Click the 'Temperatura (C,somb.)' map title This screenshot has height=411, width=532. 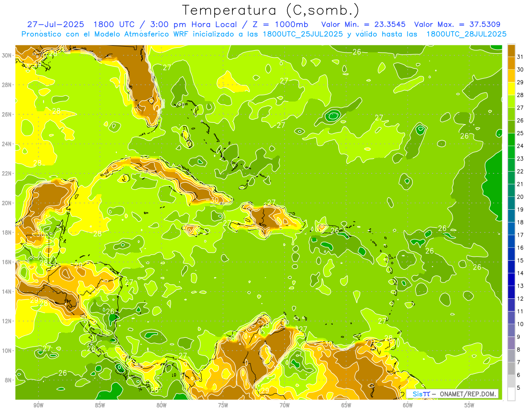pos(271,11)
